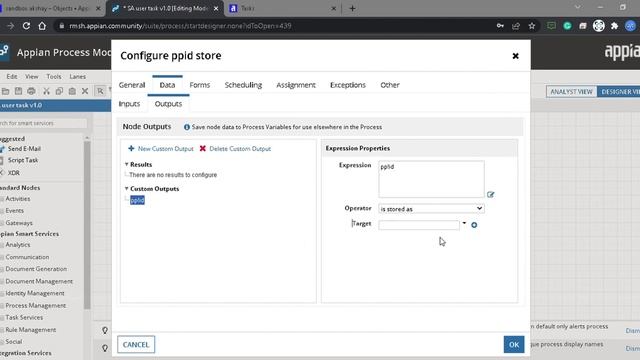Switch to ANALYST VIEW
640x360 pixels.
click(x=571, y=91)
